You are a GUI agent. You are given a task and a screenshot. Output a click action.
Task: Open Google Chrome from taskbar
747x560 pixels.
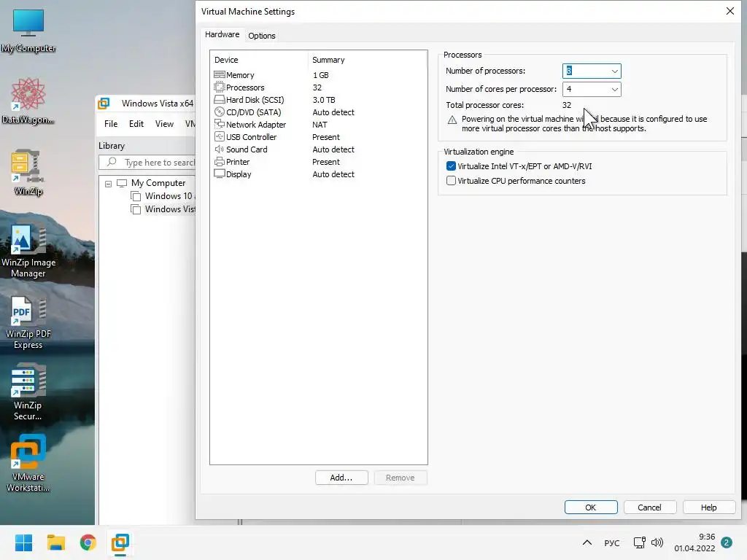[x=88, y=542]
